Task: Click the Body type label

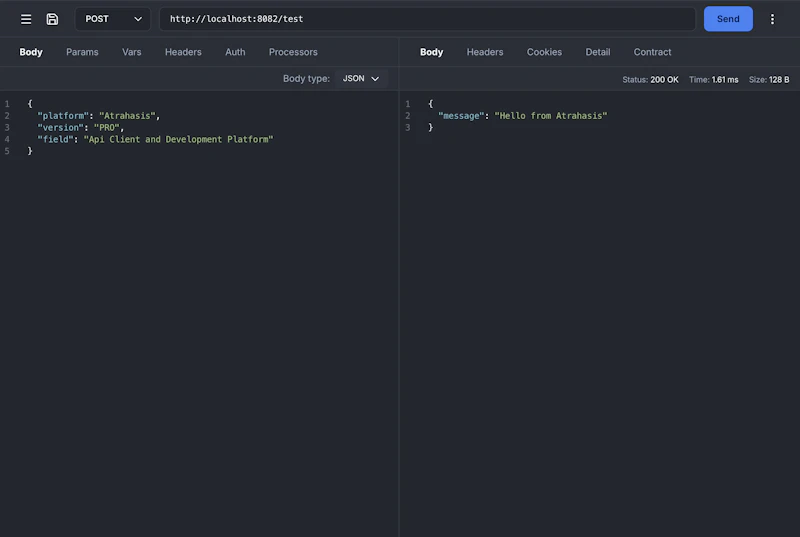Action: (x=306, y=79)
